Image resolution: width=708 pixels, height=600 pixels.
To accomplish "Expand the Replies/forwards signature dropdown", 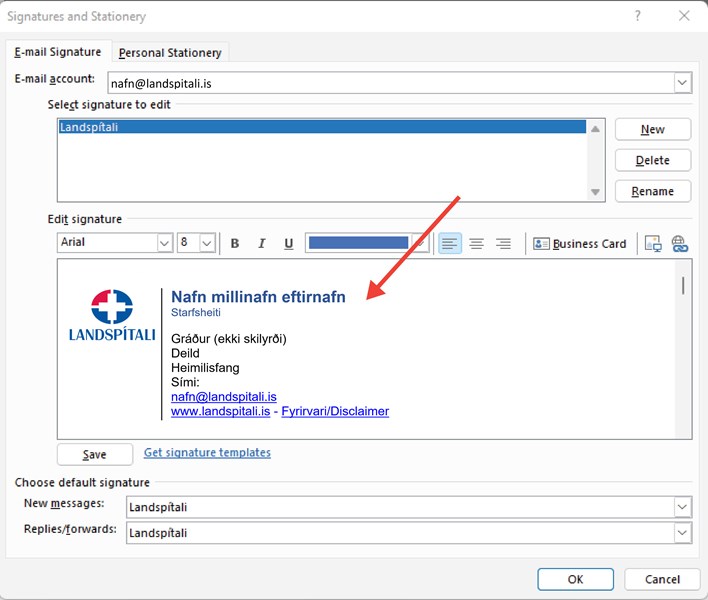I will pyautogui.click(x=682, y=533).
